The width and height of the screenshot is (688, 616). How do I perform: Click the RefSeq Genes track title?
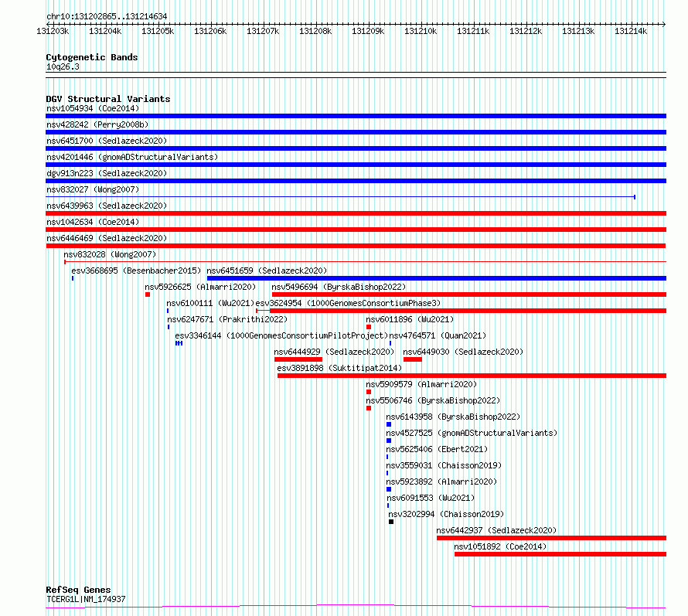point(79,590)
